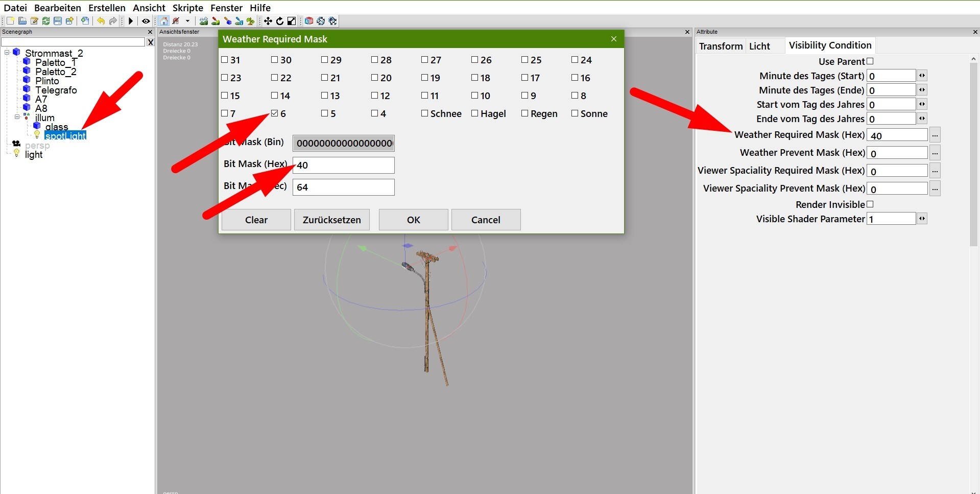Click the scale tool icon
Image resolution: width=980 pixels, height=494 pixels.
click(x=292, y=21)
